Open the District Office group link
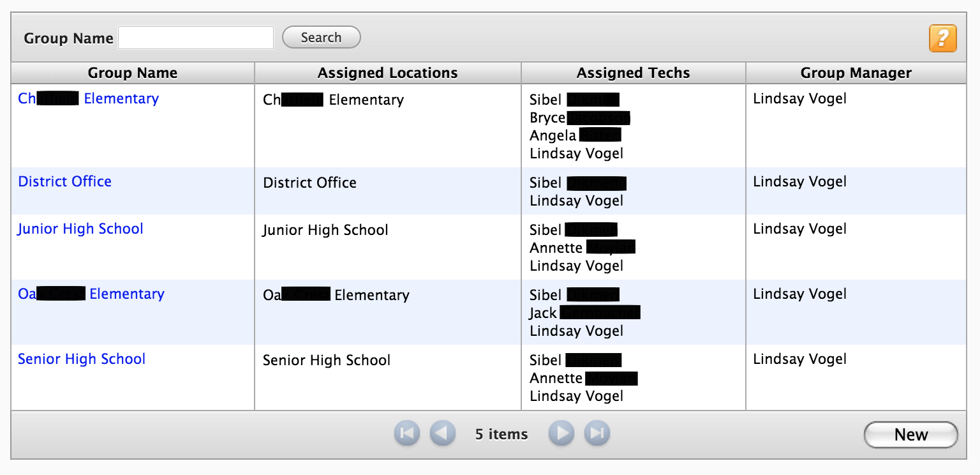This screenshot has width=980, height=475. 64,181
